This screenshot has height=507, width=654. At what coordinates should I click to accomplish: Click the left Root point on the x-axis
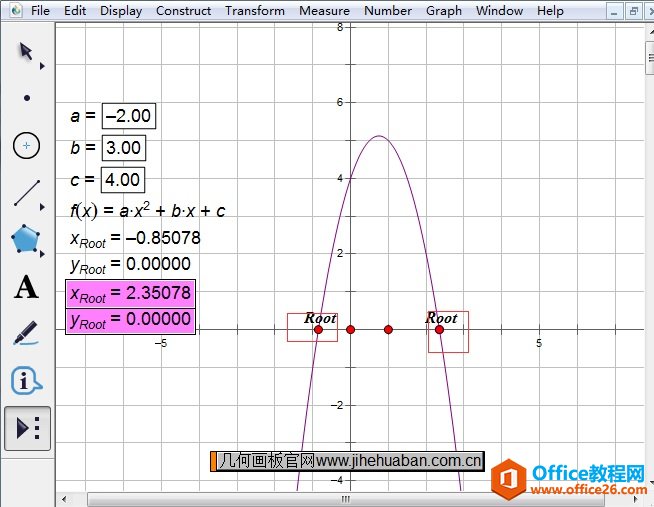[x=318, y=330]
